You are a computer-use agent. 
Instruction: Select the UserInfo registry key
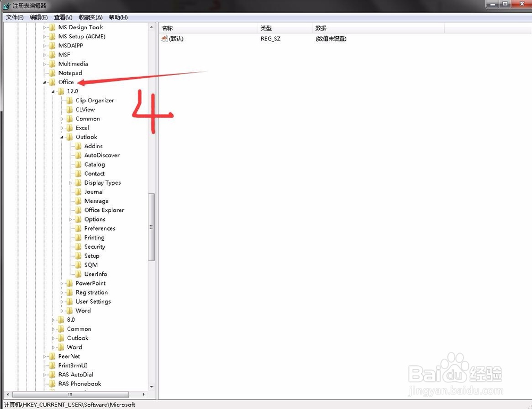(95, 274)
